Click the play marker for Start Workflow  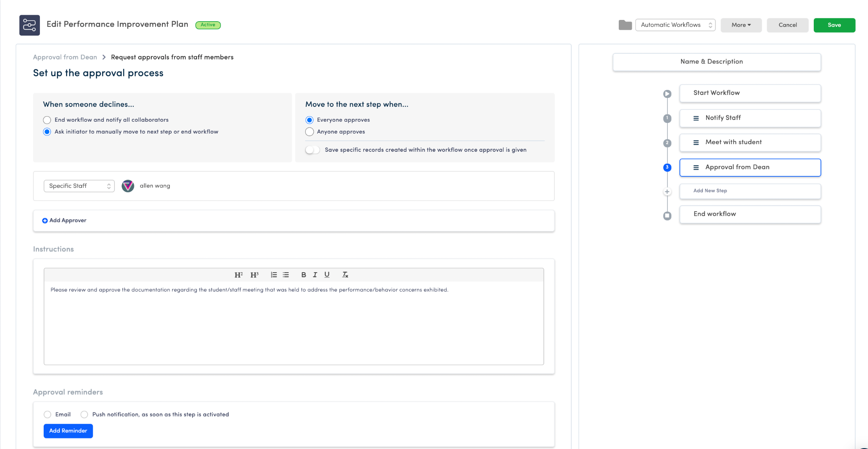(667, 94)
